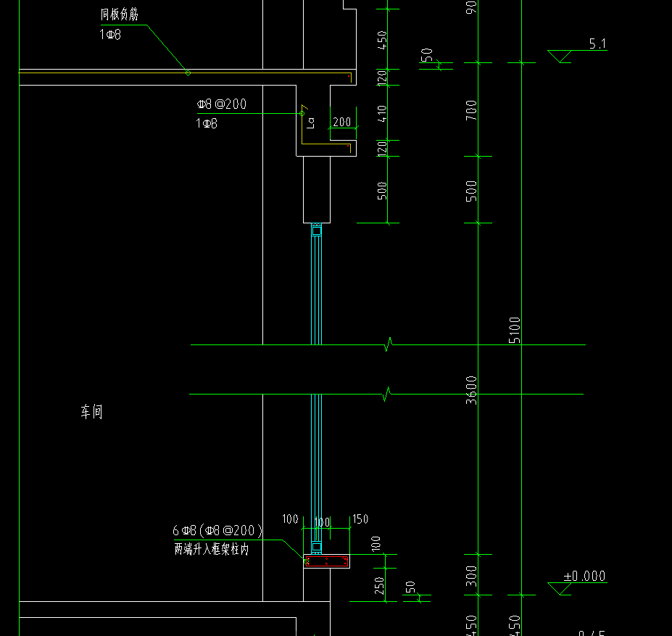Select the 700 dimension text

(x=471, y=110)
